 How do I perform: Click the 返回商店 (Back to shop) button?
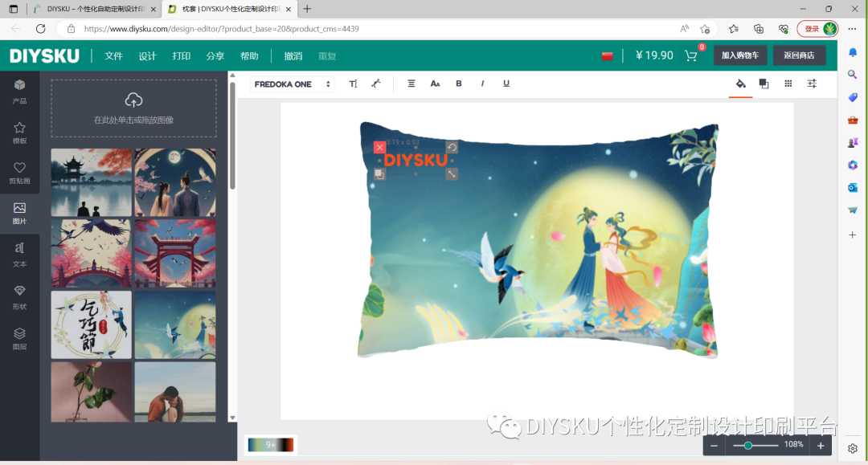pos(799,55)
